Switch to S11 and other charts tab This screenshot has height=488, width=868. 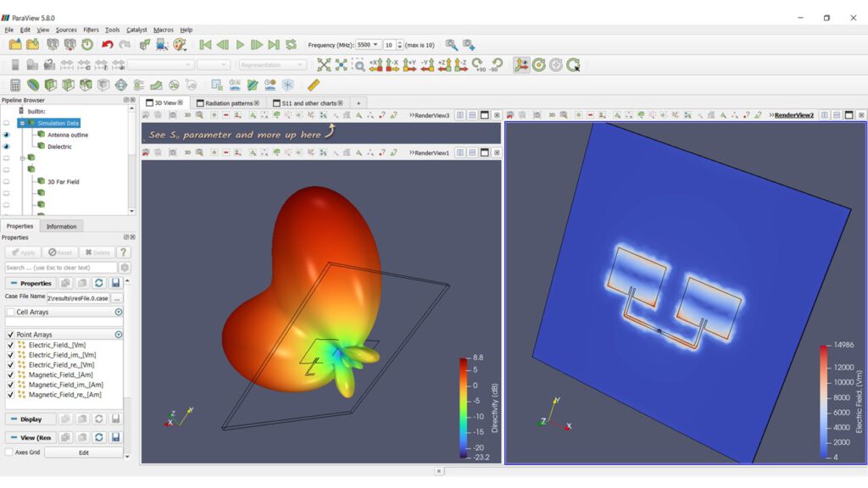click(x=308, y=103)
